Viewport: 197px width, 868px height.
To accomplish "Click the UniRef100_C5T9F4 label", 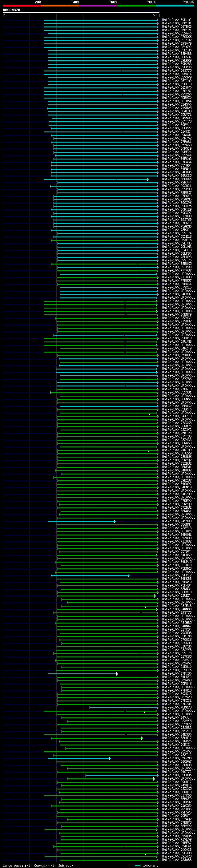I will [176, 551].
